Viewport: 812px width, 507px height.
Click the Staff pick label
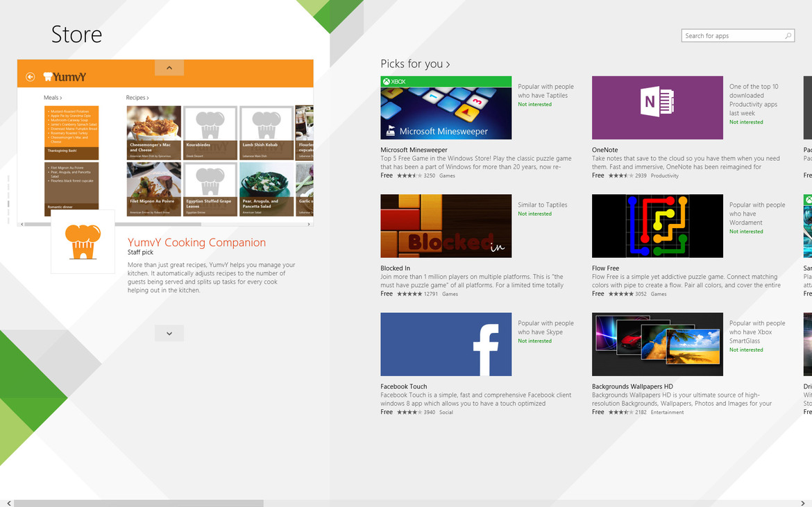click(140, 252)
